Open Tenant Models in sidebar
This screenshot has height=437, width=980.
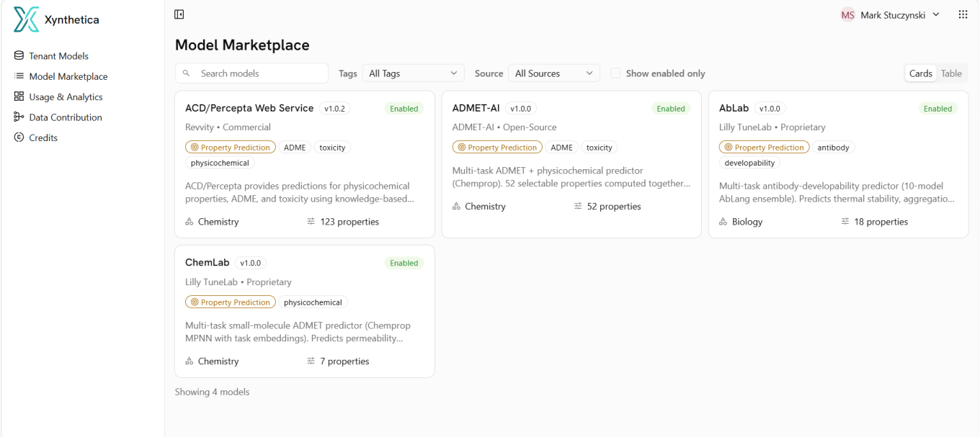click(x=59, y=55)
